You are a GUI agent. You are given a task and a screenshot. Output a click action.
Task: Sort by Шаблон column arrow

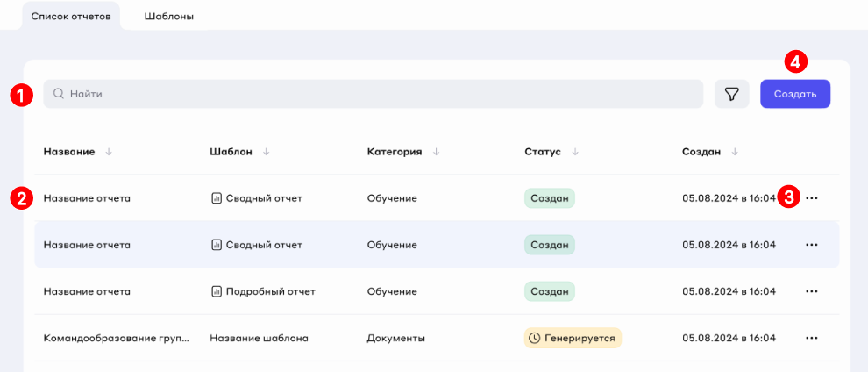tap(266, 152)
